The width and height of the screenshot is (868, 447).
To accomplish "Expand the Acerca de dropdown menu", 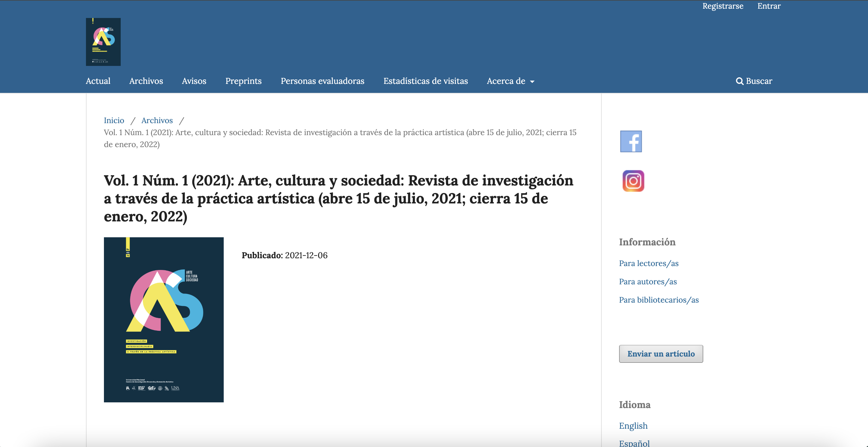I will (510, 81).
